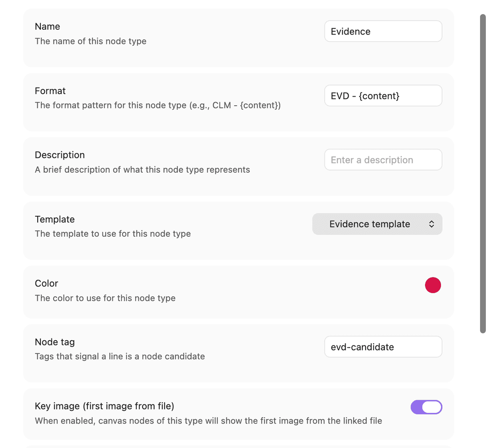Click the Template setting label
Image resolution: width=488 pixels, height=448 pixels.
pyautogui.click(x=55, y=219)
